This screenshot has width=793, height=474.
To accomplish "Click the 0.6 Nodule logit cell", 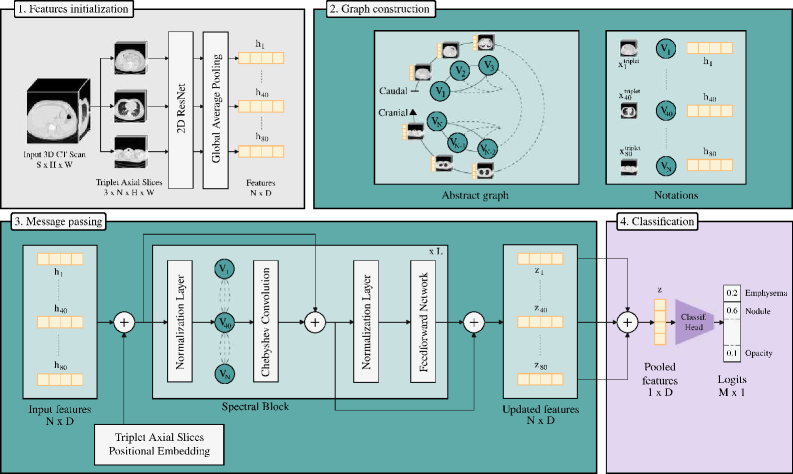I will coord(732,311).
